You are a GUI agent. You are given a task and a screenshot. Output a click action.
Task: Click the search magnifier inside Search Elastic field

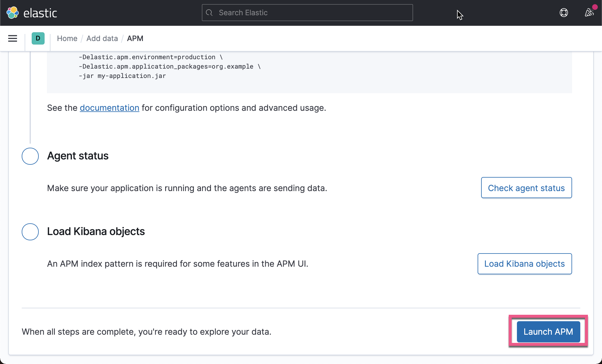209,13
